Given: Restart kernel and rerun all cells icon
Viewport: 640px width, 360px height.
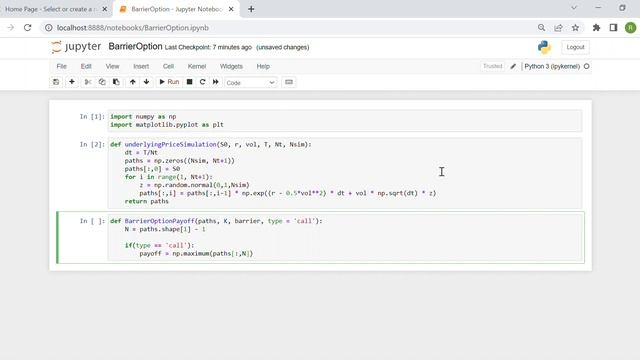Looking at the screenshot, I should click(216, 82).
